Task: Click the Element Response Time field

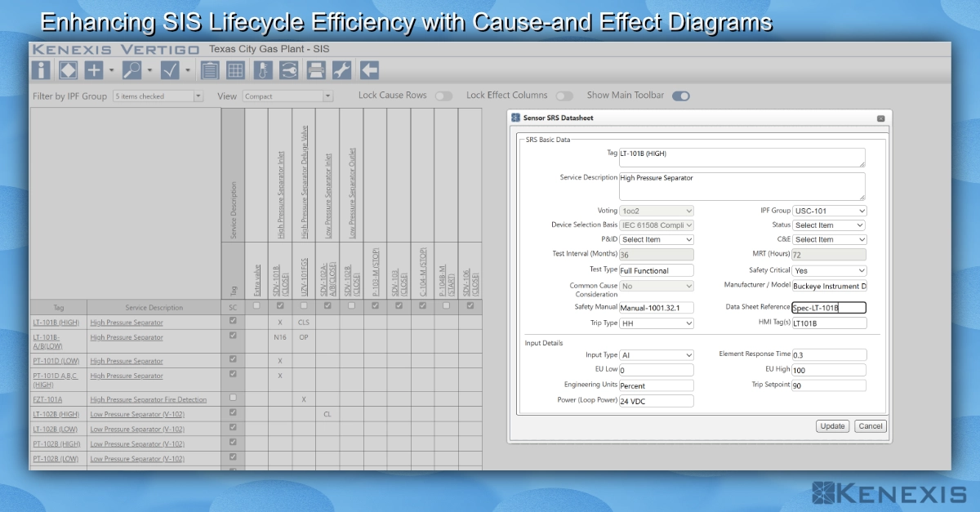Action: (830, 354)
